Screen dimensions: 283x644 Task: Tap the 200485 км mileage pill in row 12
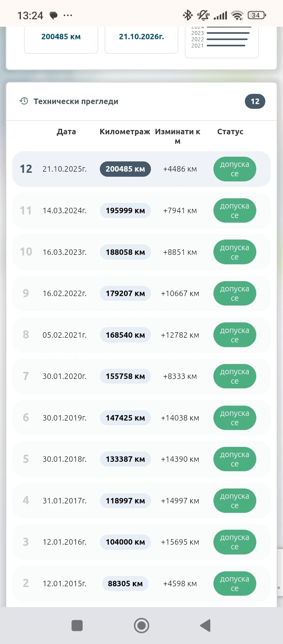click(x=125, y=169)
